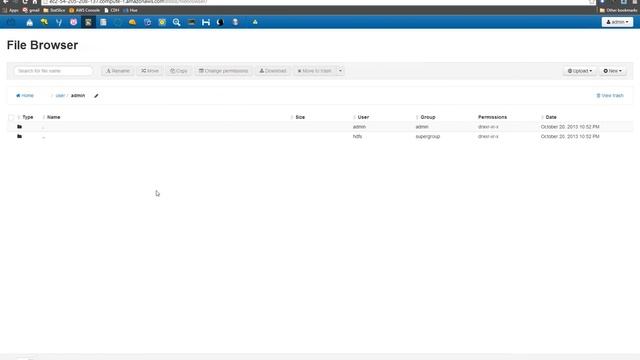Screen dimensions: 640x360
Task: Open the magnifying glass Search app icon
Action: coord(176,22)
